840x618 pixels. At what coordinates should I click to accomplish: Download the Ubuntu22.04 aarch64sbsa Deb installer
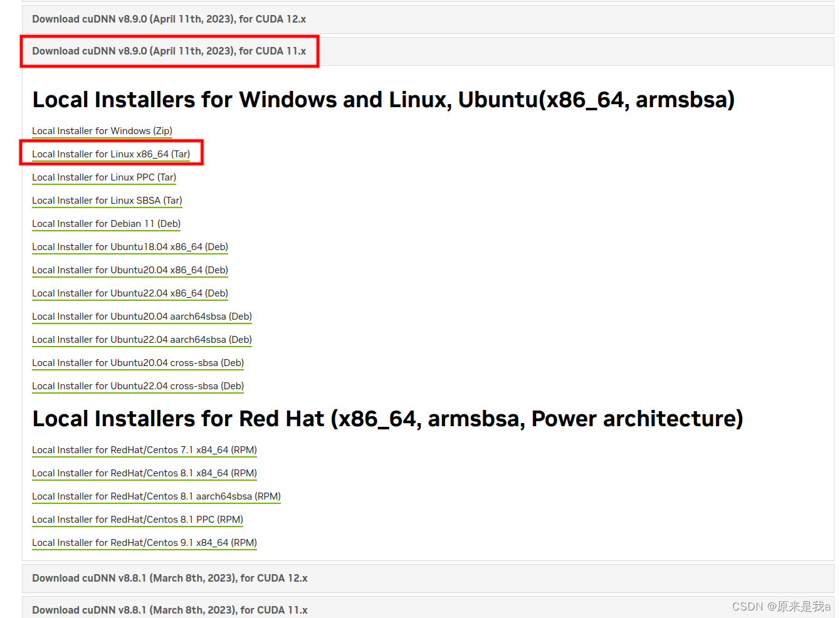click(x=142, y=340)
